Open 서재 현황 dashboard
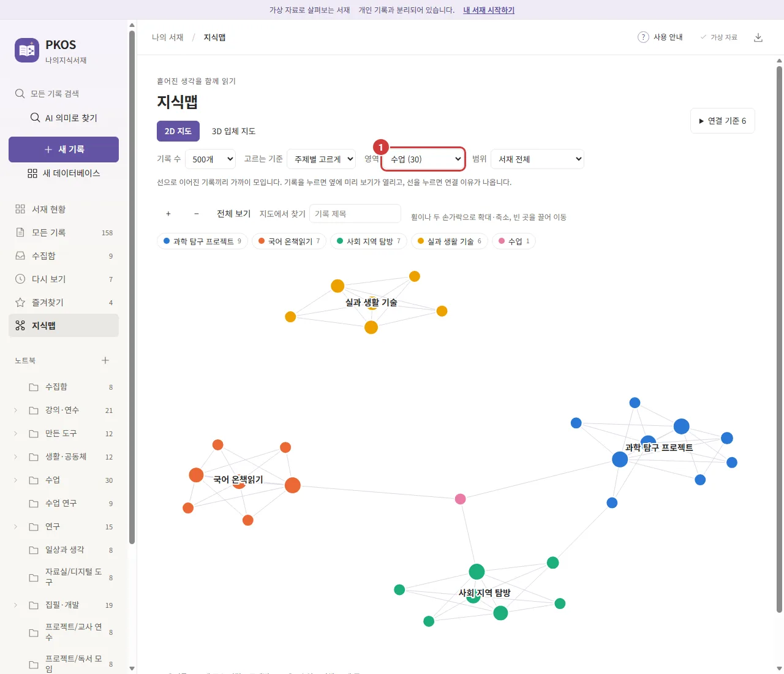This screenshot has height=674, width=784. click(64, 210)
